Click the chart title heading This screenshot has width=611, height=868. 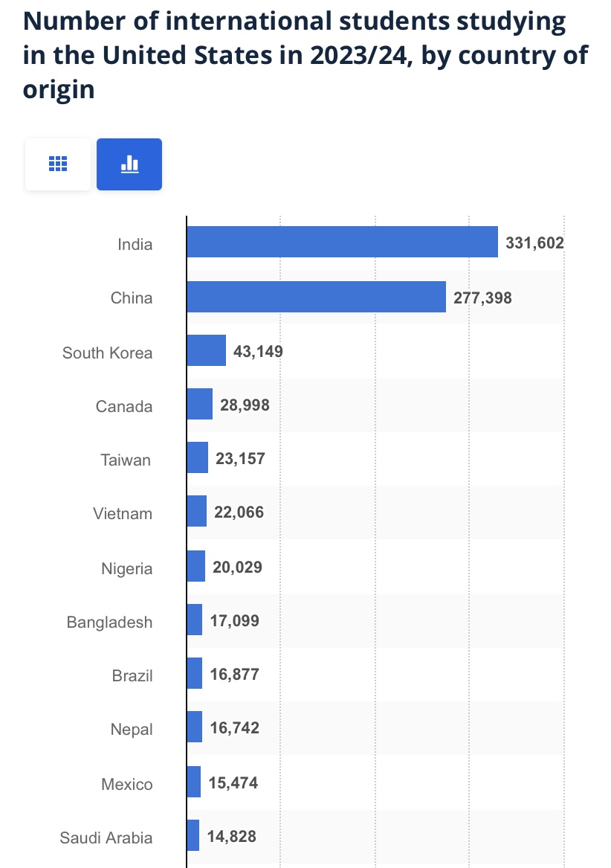(305, 56)
